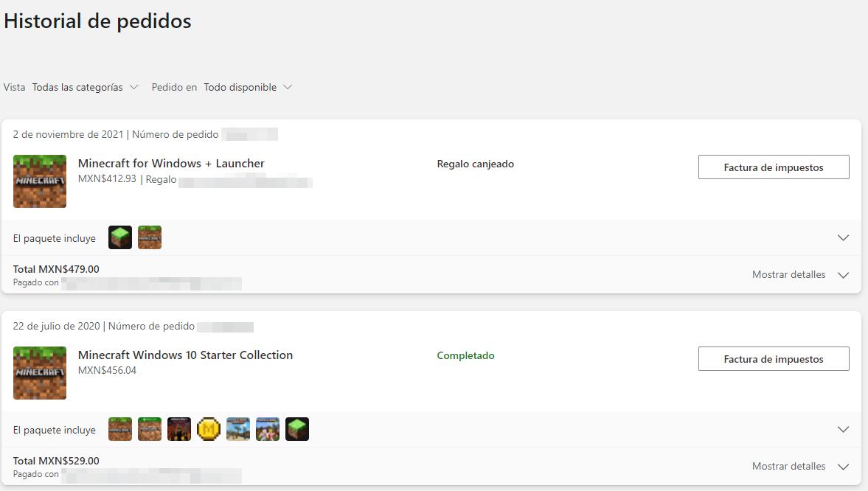The image size is (868, 491).
Task: Open Minecraft for Windows + Launcher product image
Action: (40, 181)
